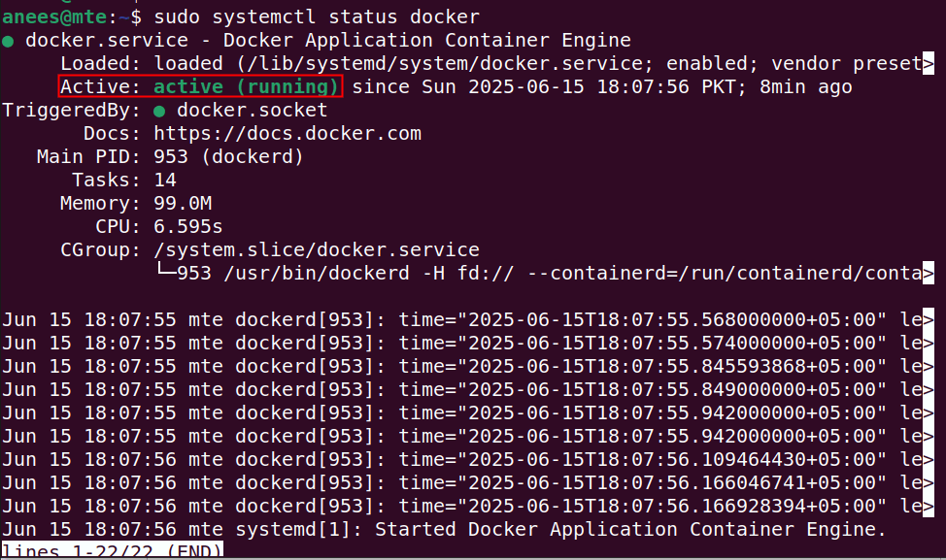This screenshot has height=560, width=946.
Task: Click the Tasks count value 14
Action: [165, 181]
